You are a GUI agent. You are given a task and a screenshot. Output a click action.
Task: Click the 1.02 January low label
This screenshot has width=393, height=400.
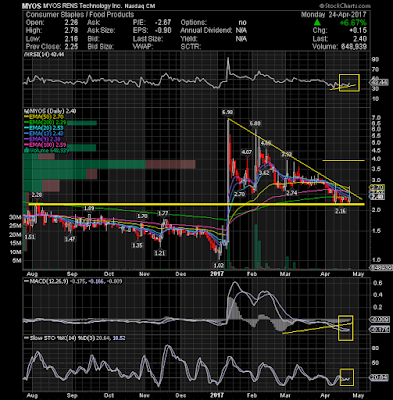click(x=219, y=266)
